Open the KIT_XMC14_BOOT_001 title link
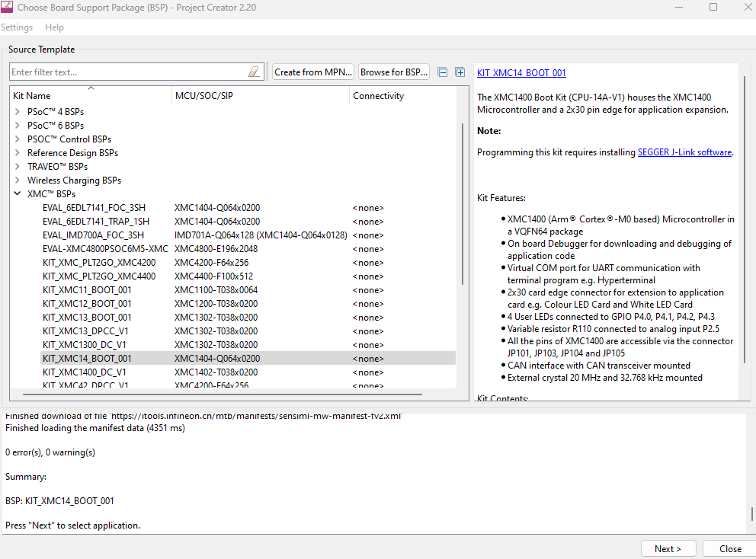 (521, 73)
